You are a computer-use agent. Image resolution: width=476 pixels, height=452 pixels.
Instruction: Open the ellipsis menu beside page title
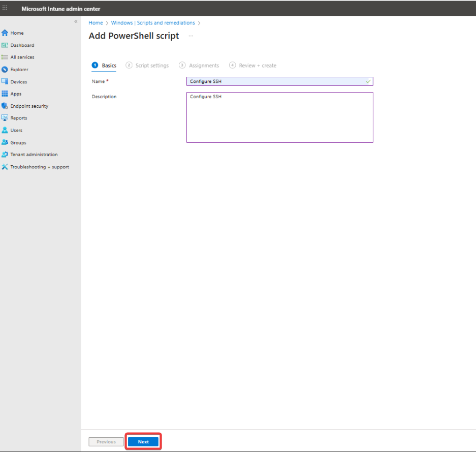(x=191, y=36)
